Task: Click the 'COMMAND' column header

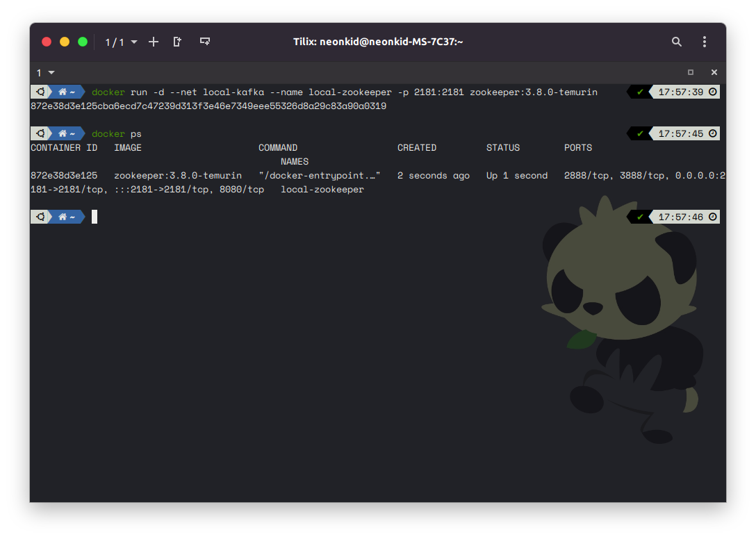Action: tap(278, 147)
